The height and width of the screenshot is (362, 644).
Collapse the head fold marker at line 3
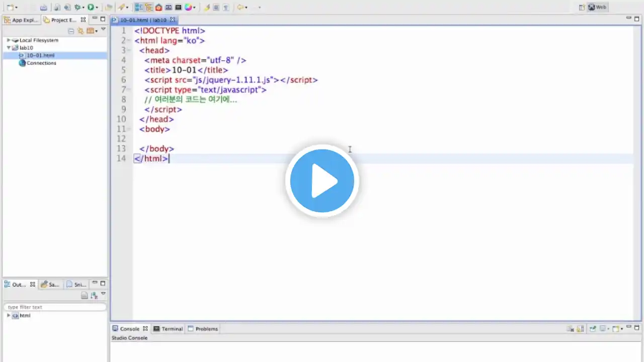point(129,50)
